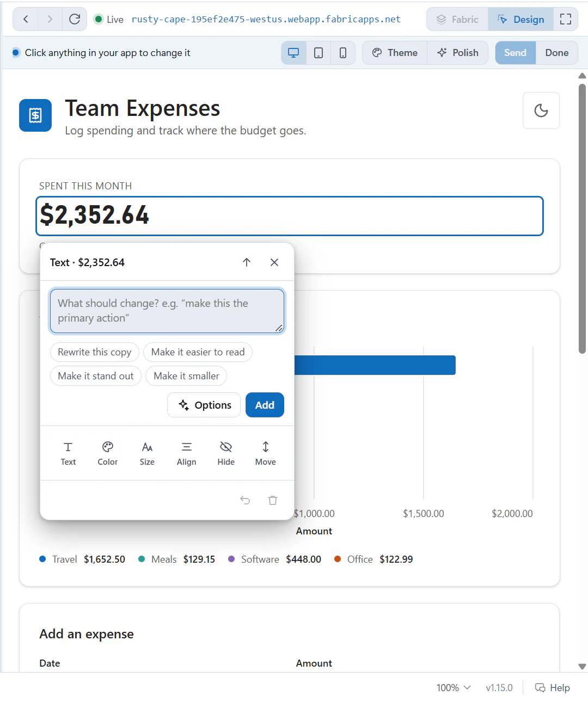Open the Fabric tab
The width and height of the screenshot is (588, 702).
tap(457, 19)
